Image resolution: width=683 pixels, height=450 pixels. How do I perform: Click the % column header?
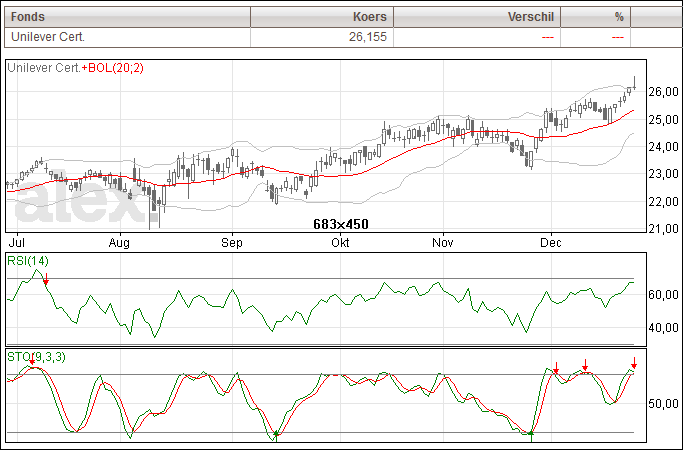595,17
